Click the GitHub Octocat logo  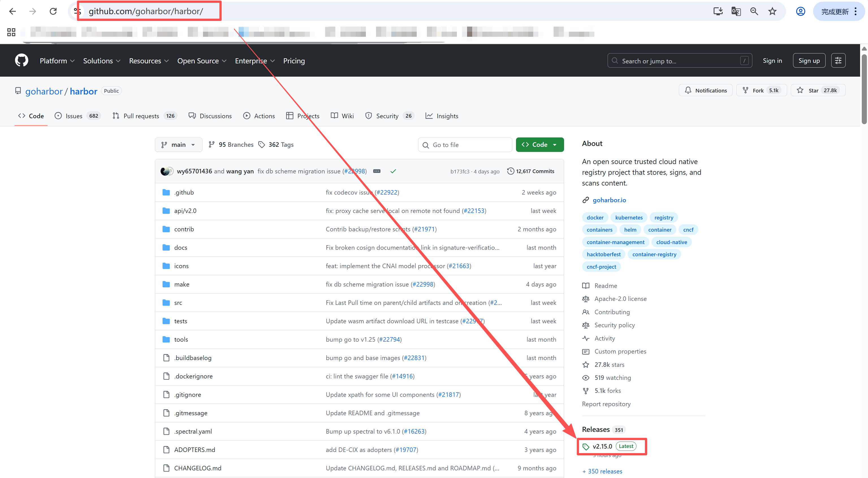[x=21, y=61]
